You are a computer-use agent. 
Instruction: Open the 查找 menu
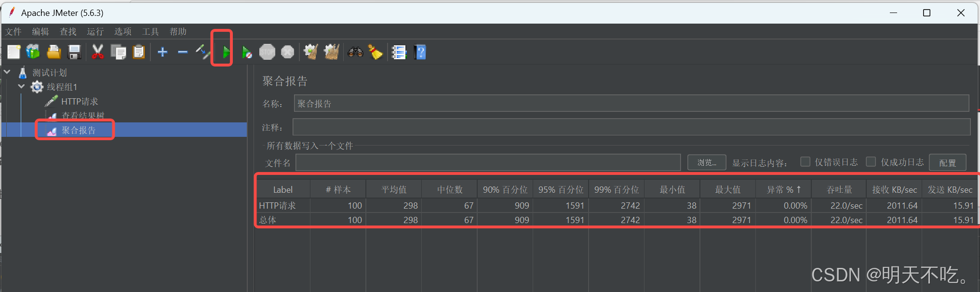[68, 32]
